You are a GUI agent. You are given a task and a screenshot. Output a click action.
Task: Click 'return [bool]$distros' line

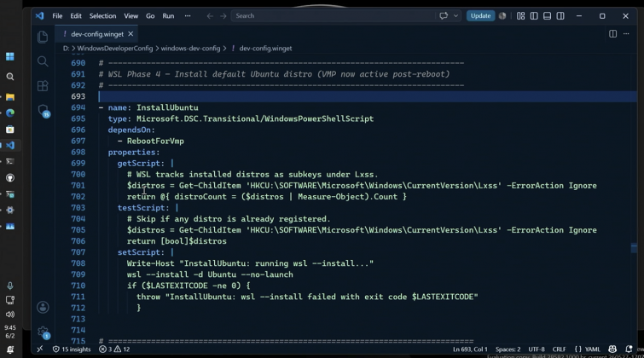177,241
